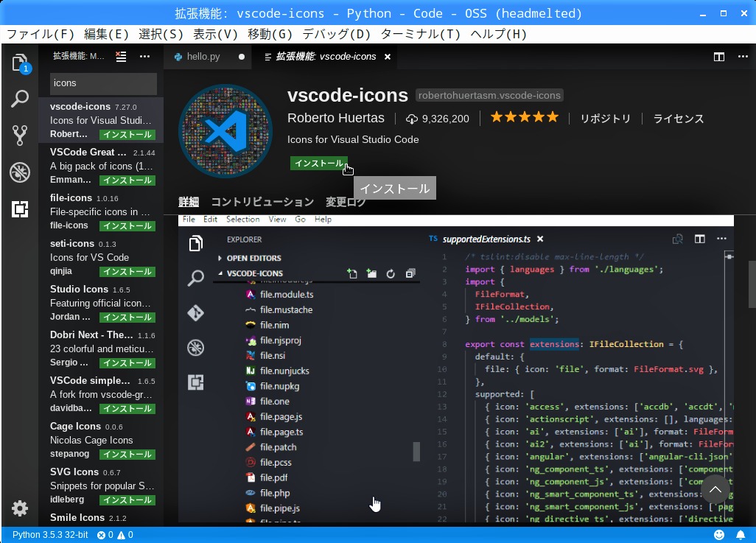
Task: Open the ファイル(F) menu
Action: point(41,34)
